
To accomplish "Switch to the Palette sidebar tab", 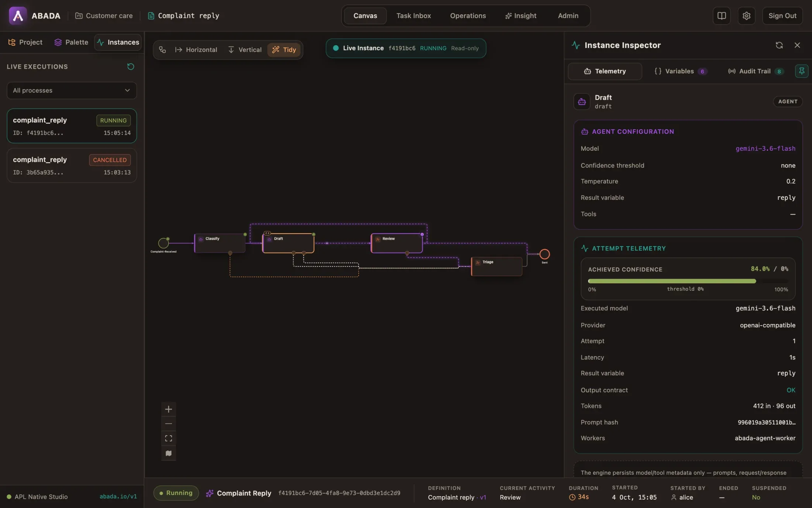I will [x=71, y=42].
